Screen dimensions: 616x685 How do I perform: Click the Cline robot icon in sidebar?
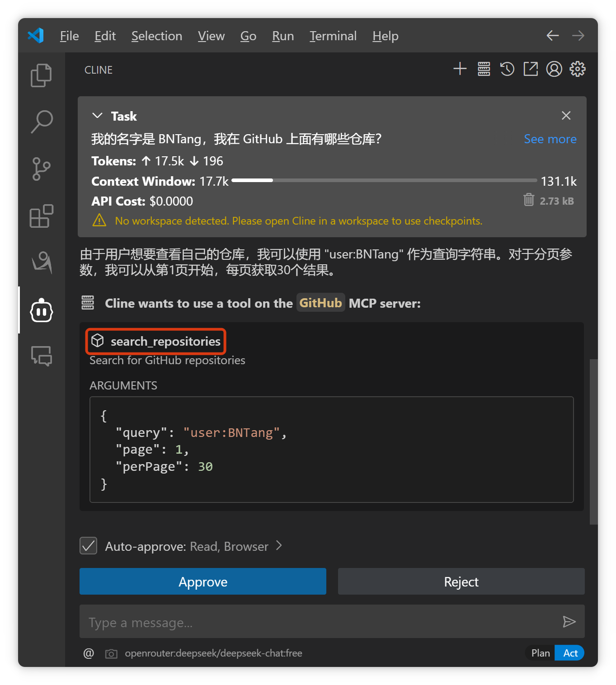[42, 311]
